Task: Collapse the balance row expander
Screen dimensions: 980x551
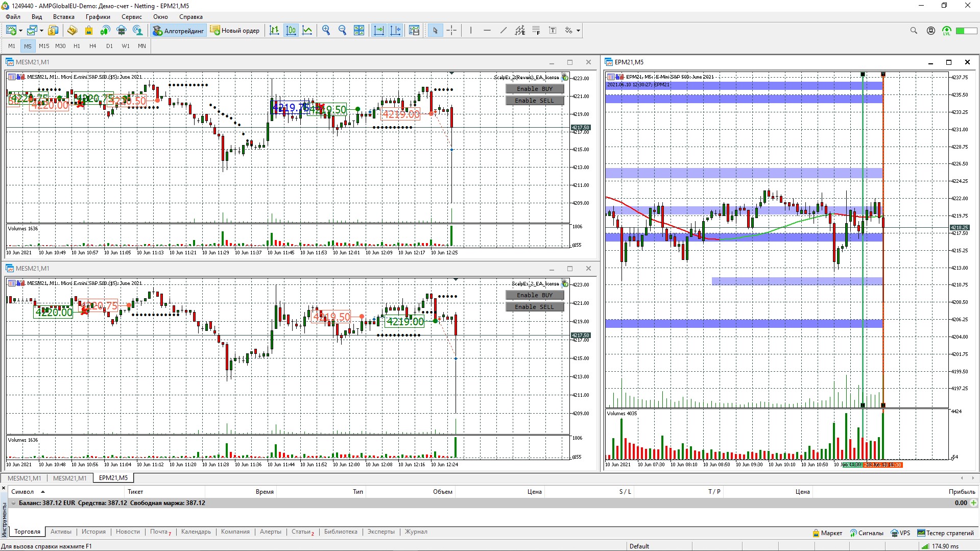Action: point(13,503)
